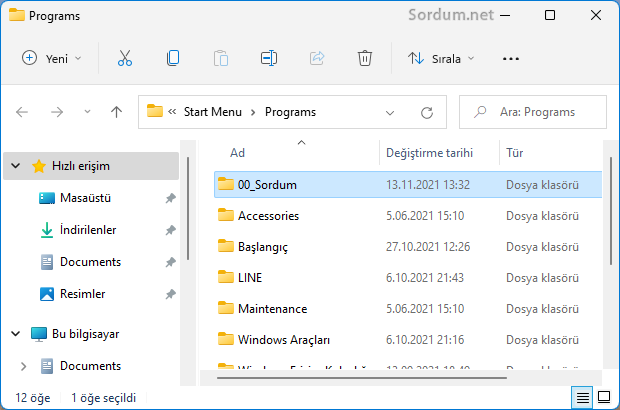Image resolution: width=620 pixels, height=410 pixels.
Task: Click the date 6.10.2021 21:43
Action: tap(425, 278)
